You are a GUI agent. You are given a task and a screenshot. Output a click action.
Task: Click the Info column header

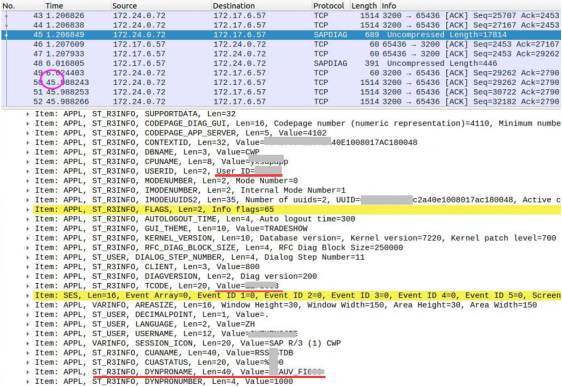pos(389,6)
